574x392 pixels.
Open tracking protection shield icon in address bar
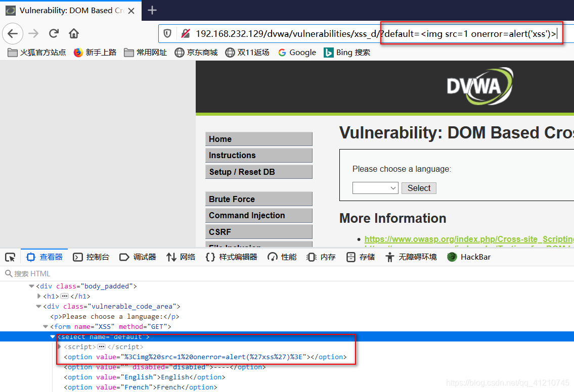click(167, 34)
